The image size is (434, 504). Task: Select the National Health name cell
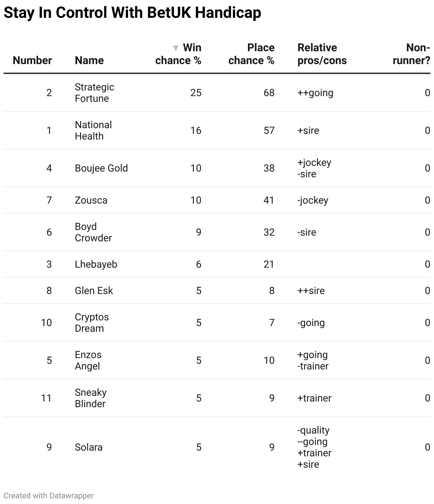click(93, 131)
